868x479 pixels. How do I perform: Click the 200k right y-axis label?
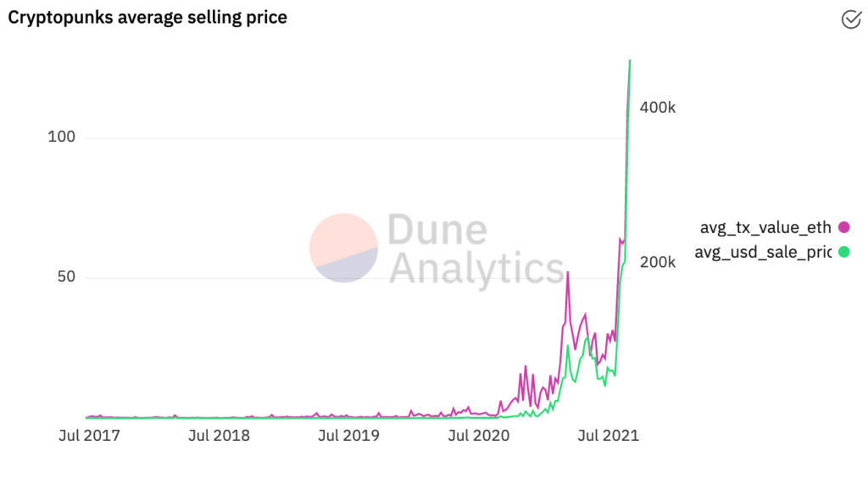pyautogui.click(x=658, y=262)
